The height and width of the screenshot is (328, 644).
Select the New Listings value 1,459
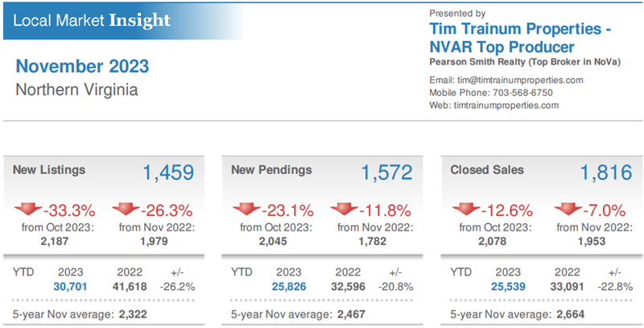click(x=167, y=172)
